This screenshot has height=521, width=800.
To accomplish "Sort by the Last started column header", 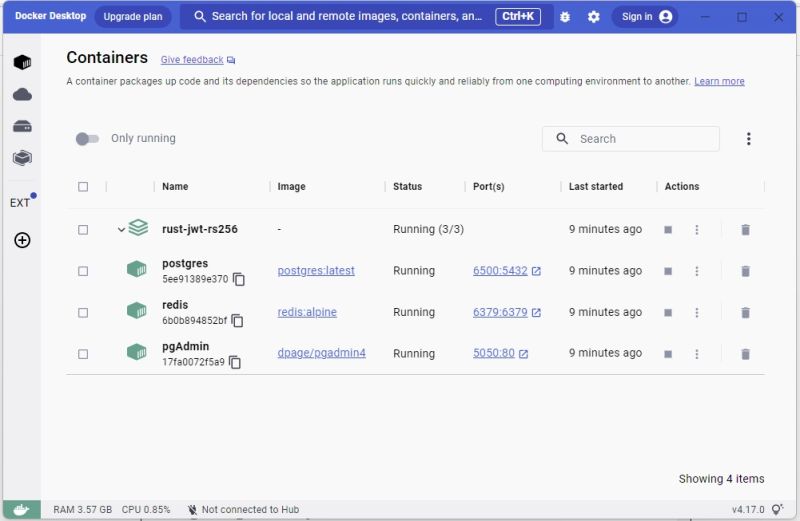I will (x=595, y=187).
